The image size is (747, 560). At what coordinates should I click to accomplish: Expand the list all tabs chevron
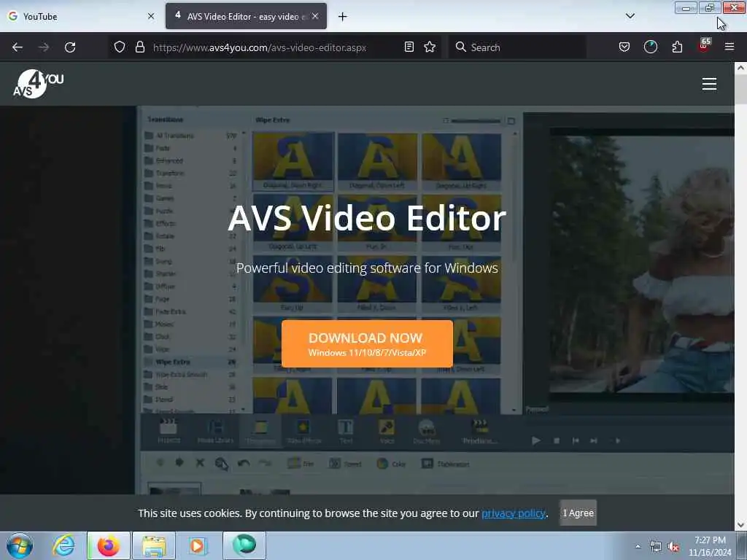(630, 16)
